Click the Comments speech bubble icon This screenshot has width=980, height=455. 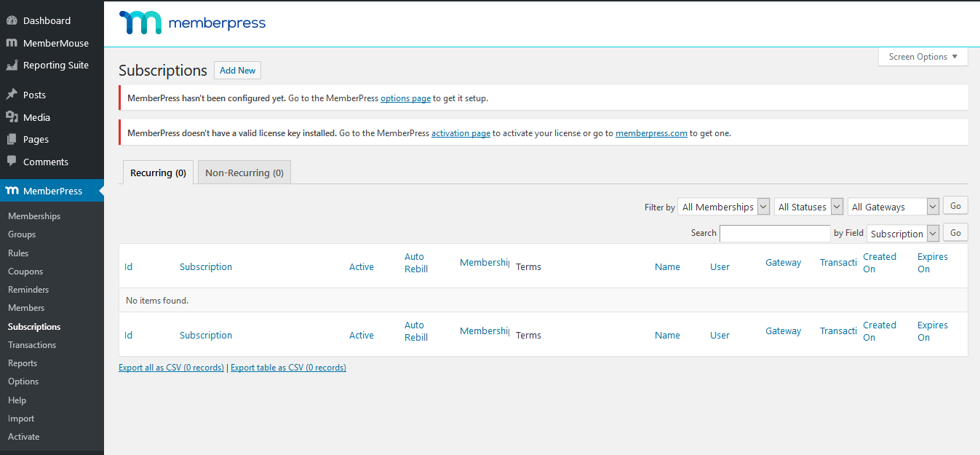pos(12,162)
